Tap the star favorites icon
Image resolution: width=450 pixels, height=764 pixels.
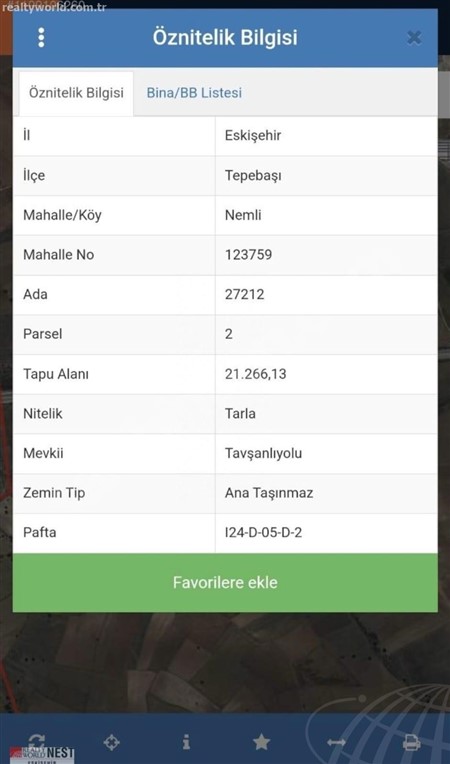coord(262,743)
